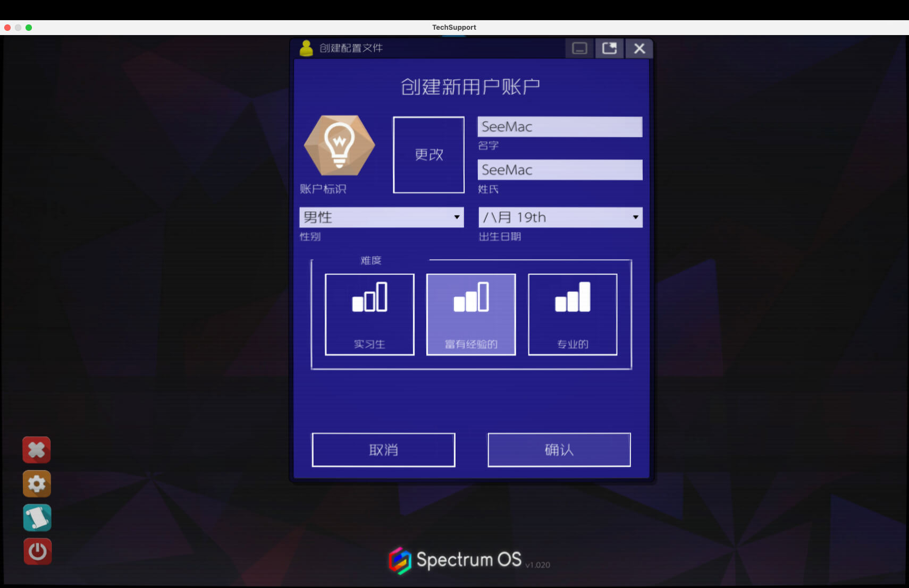Expand the 八月 19th birthdate dropdown
This screenshot has height=588, width=909.
click(560, 217)
